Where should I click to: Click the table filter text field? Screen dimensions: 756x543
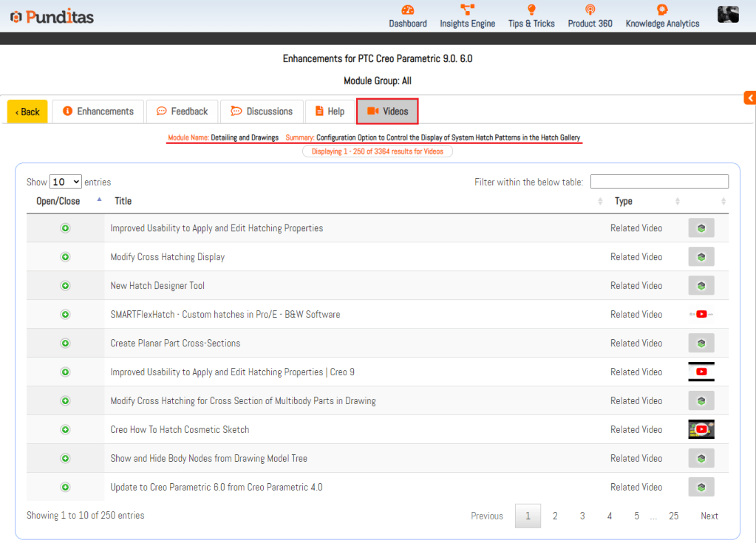659,182
